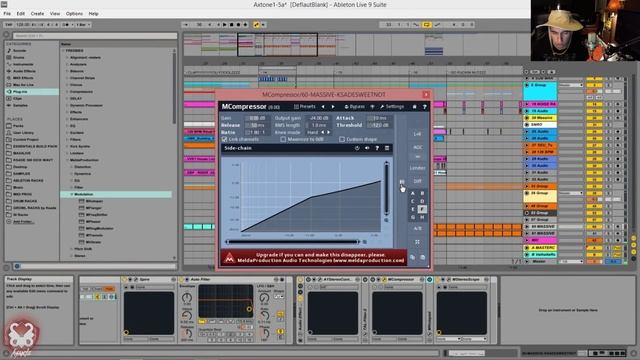Expand the Limiters folder in browser
The image size is (640, 360).
coord(67,153)
